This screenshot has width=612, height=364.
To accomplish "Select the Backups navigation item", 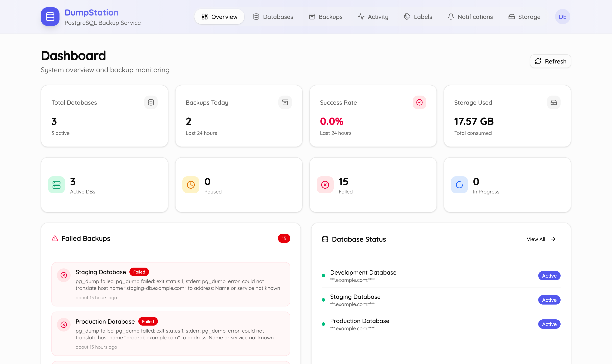I will click(x=325, y=16).
